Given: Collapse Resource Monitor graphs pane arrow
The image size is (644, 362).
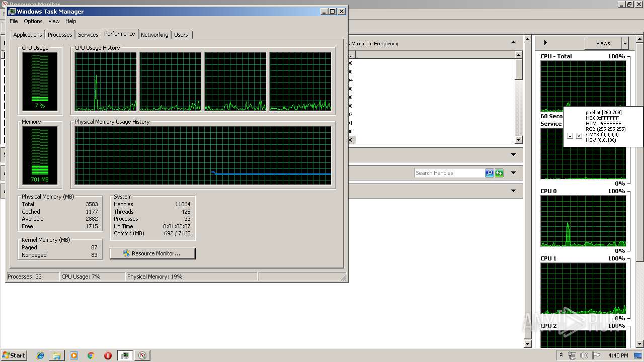Looking at the screenshot, I should [545, 43].
